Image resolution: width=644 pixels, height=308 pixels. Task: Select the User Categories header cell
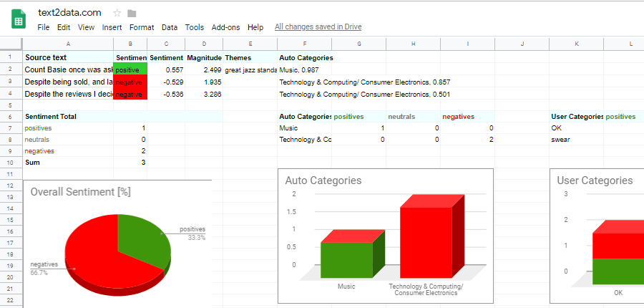[577, 116]
